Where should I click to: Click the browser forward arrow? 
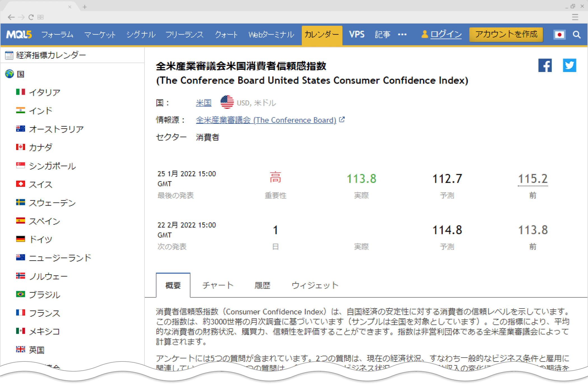point(21,17)
